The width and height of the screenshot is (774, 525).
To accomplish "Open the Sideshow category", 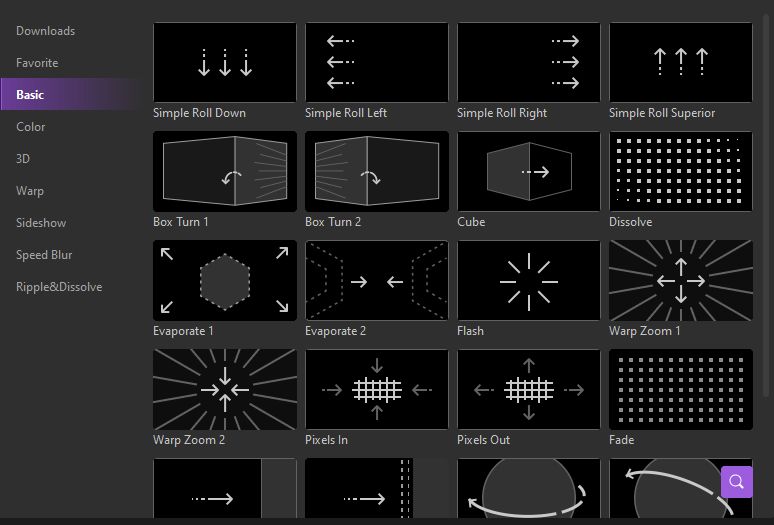I will point(41,223).
